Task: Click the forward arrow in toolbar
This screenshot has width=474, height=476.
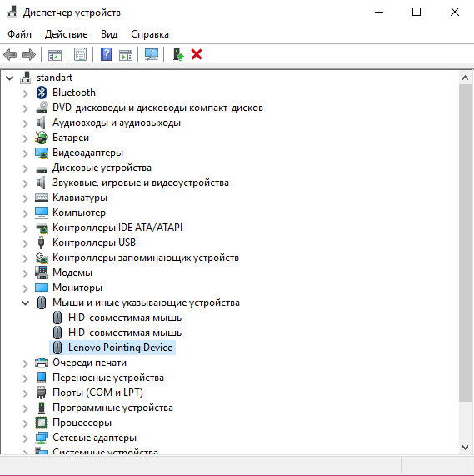Action: tap(29, 55)
